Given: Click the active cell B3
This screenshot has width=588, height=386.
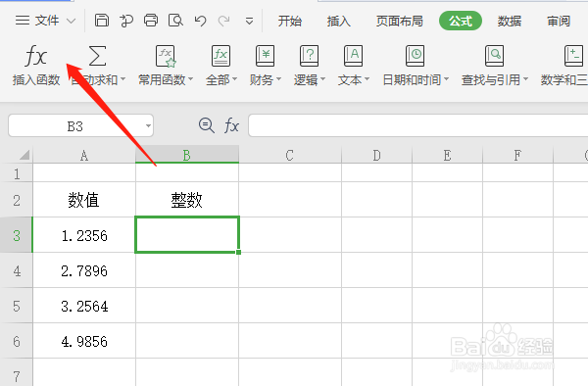Looking at the screenshot, I should click(x=187, y=234).
